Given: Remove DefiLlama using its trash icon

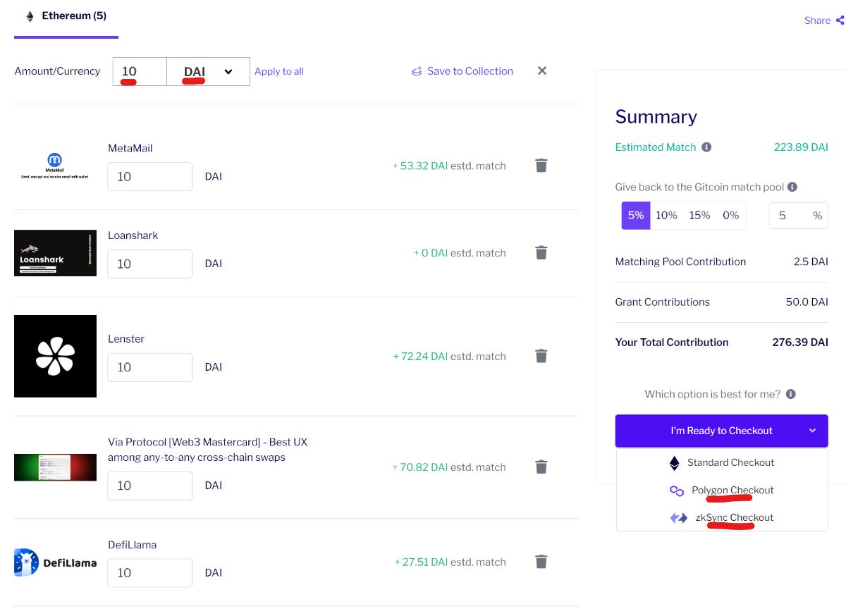Looking at the screenshot, I should point(541,562).
